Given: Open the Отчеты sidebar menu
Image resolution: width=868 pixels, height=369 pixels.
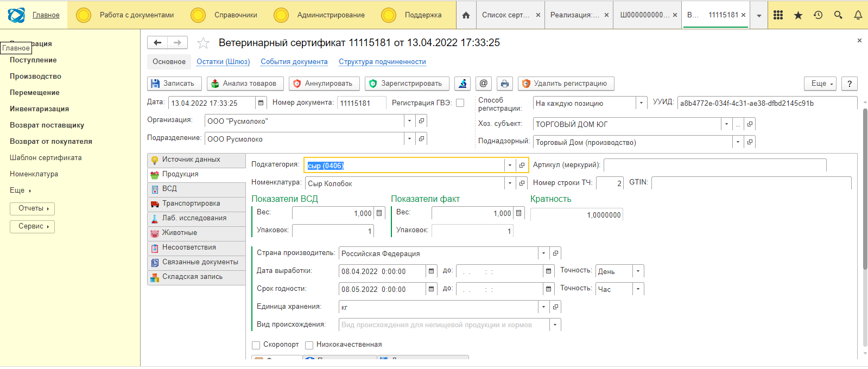Looking at the screenshot, I should point(32,209).
